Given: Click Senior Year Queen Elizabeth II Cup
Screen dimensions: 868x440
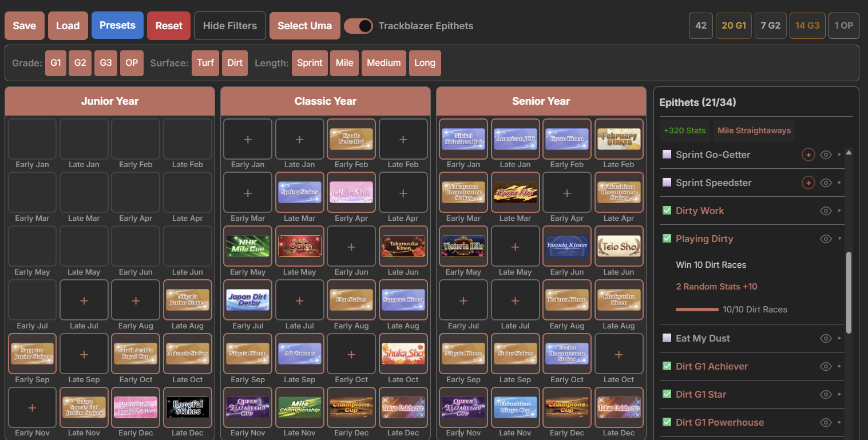Looking at the screenshot, I should [463, 407].
